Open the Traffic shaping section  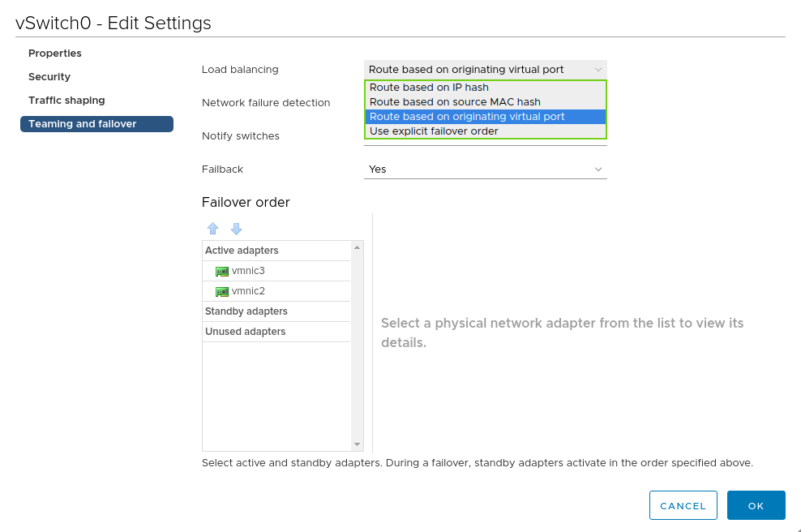[66, 101]
